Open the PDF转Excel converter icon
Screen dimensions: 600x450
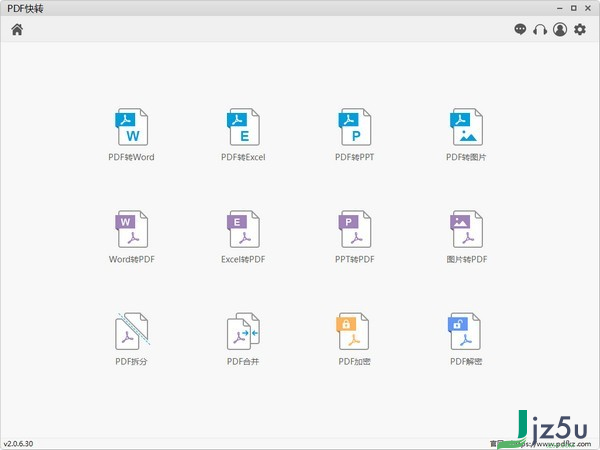(x=243, y=127)
